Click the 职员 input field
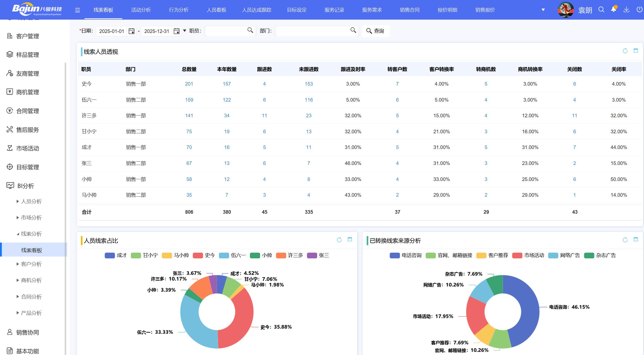The image size is (644, 355). [225, 31]
